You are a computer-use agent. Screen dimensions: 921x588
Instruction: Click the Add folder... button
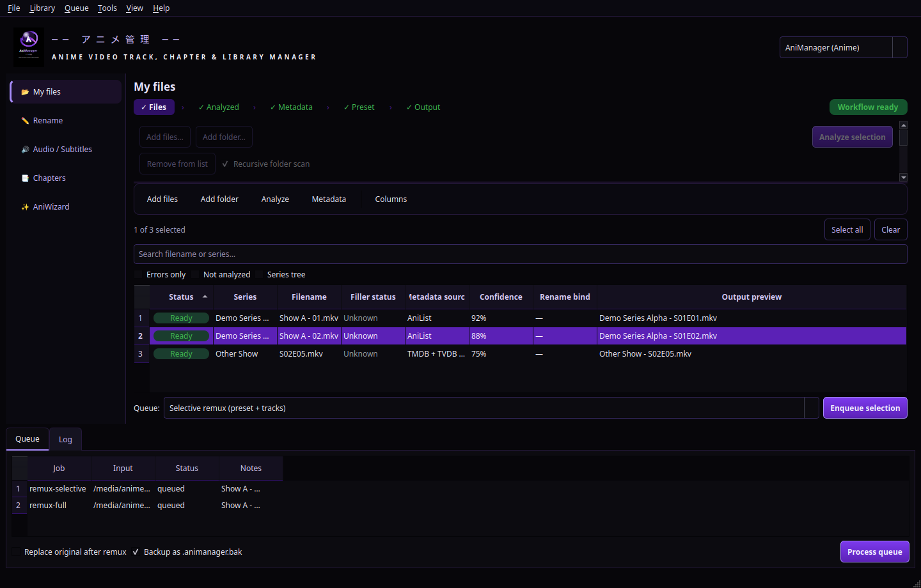224,137
